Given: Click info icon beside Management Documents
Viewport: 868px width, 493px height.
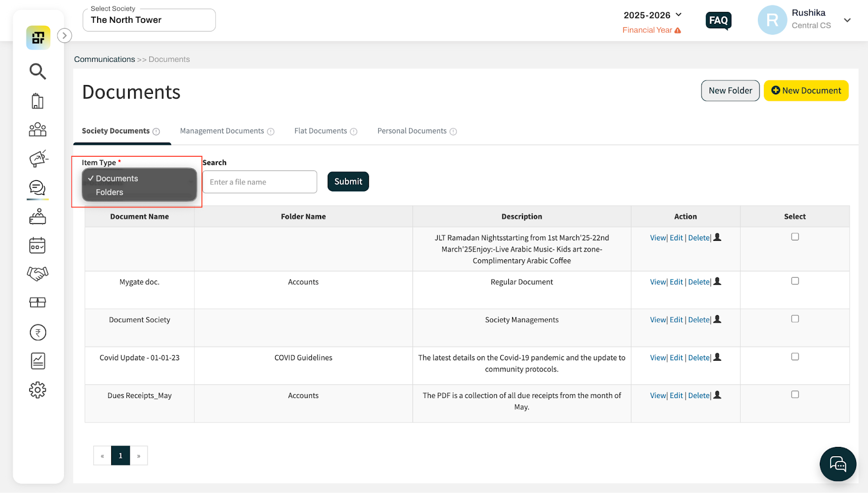Looking at the screenshot, I should [271, 132].
